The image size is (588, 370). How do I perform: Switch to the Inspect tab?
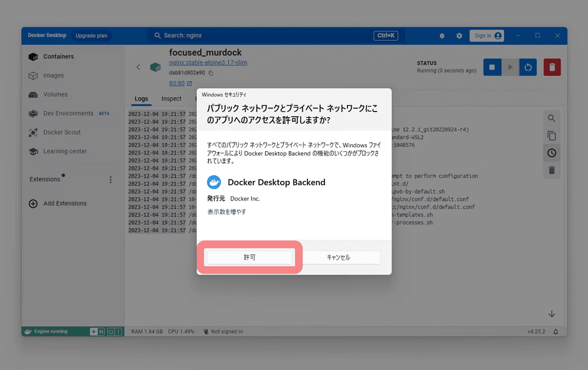pos(172,99)
